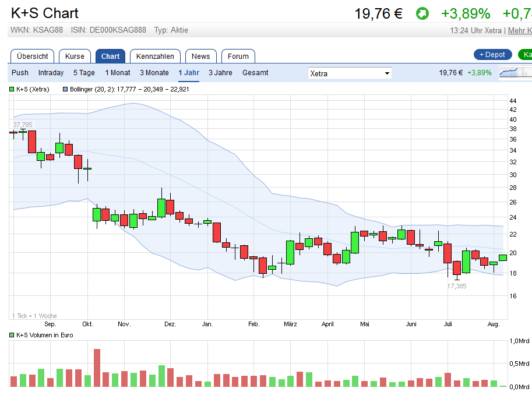Switch to the Kurse tab

tap(75, 57)
